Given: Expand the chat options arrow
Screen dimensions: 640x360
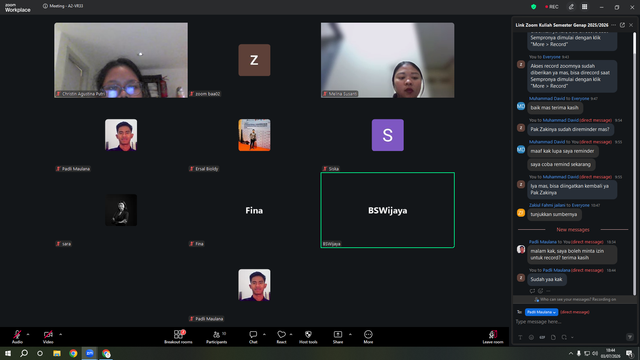Looking at the screenshot, I should (x=264, y=334).
